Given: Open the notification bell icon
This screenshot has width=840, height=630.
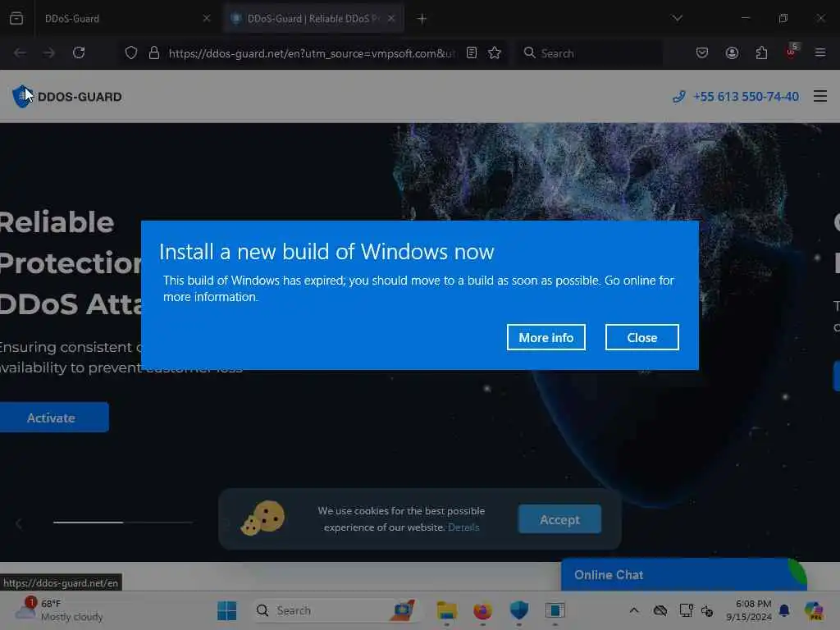Looking at the screenshot, I should click(x=784, y=610).
